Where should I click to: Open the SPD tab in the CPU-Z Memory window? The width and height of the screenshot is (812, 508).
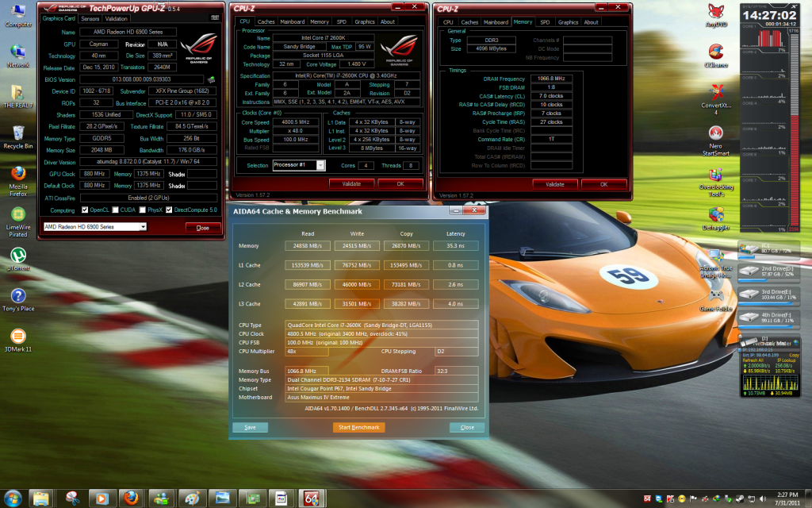(x=545, y=22)
